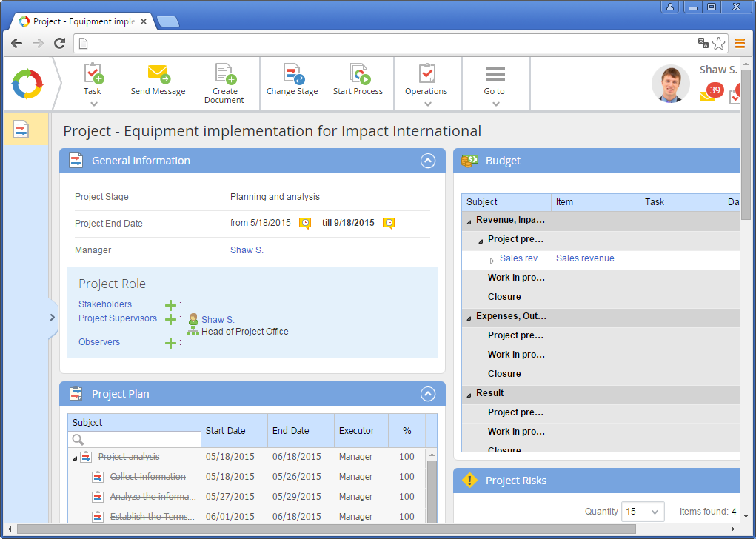Open the Analyze the informa... task
This screenshot has width=756, height=539.
(x=153, y=497)
